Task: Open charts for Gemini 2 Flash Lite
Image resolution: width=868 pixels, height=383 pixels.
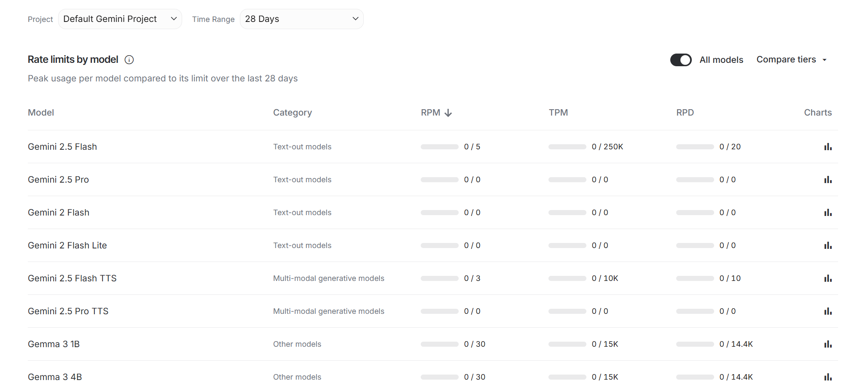Action: click(828, 245)
